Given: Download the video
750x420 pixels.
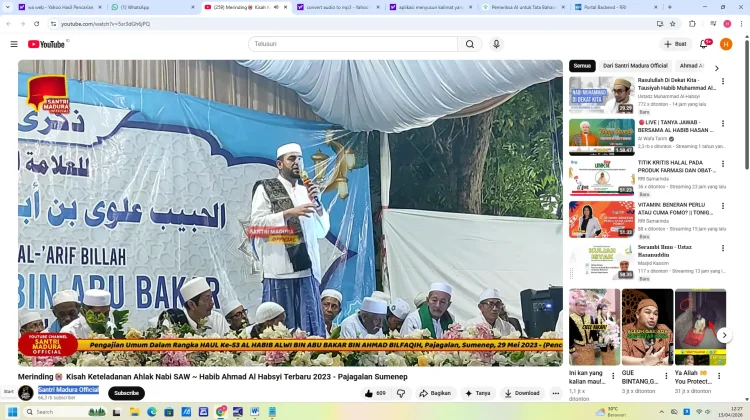Looking at the screenshot, I should pyautogui.click(x=522, y=393).
